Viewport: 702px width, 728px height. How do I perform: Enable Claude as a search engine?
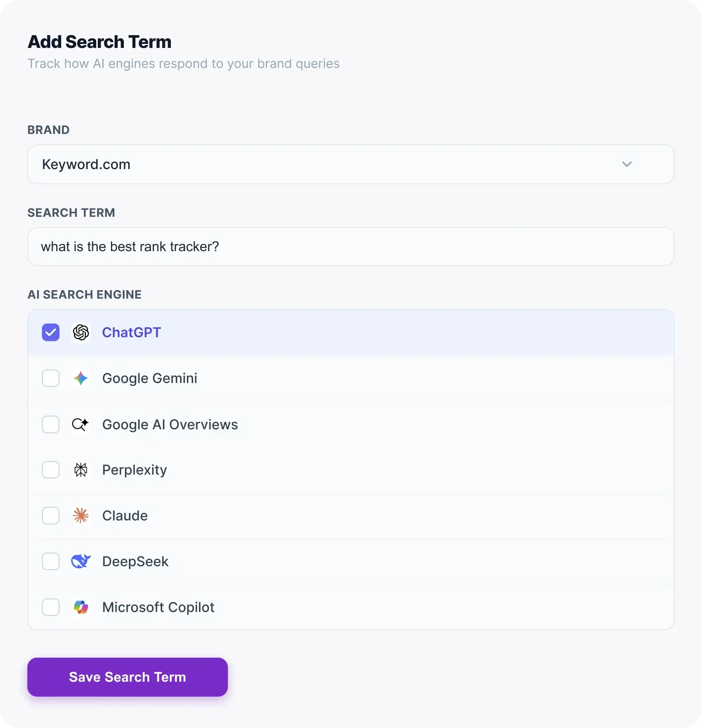click(51, 516)
